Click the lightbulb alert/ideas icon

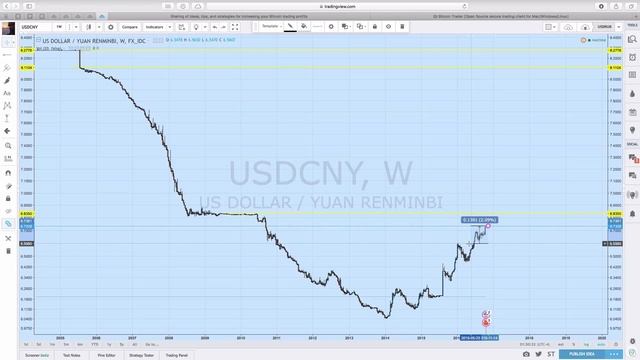196,27
